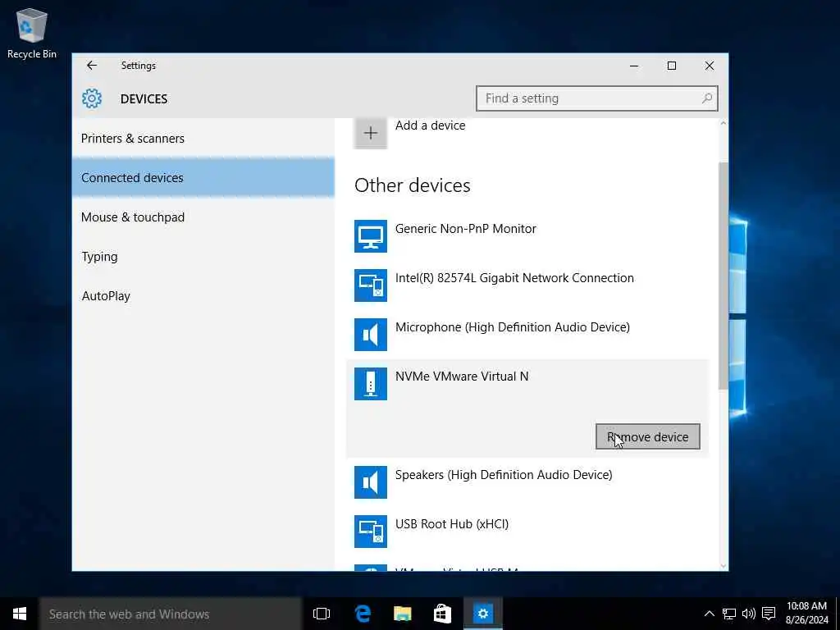This screenshot has height=630, width=840.
Task: Select Printers & scanners in the sidebar
Action: [x=203, y=138]
